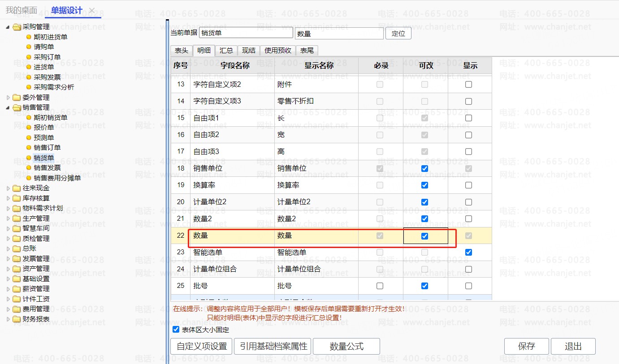
Task: Click the folder icon beside 总账
Action: 17,248
